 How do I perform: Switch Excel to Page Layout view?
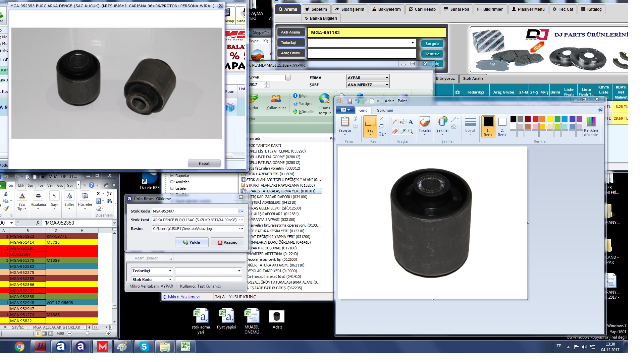tap(44, 334)
